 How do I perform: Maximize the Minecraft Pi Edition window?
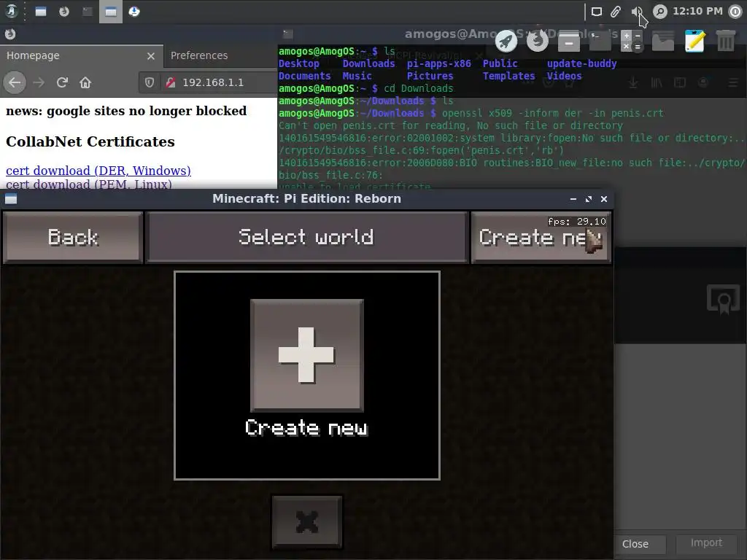[589, 199]
